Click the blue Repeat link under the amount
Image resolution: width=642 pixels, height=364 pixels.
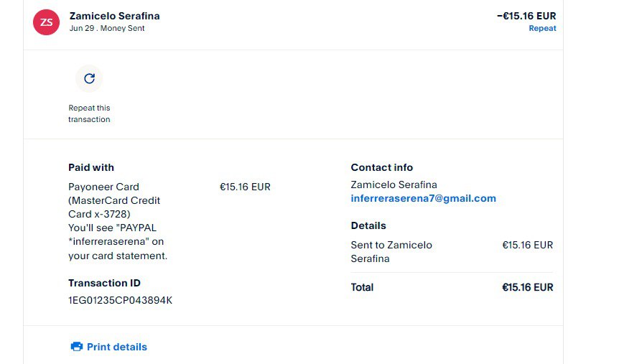(x=542, y=29)
